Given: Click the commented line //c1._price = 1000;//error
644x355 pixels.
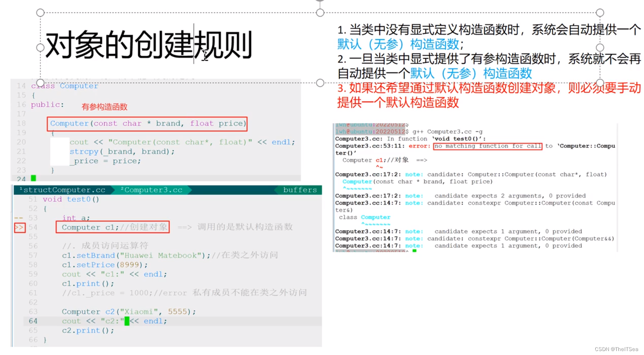Looking at the screenshot, I should [x=124, y=293].
